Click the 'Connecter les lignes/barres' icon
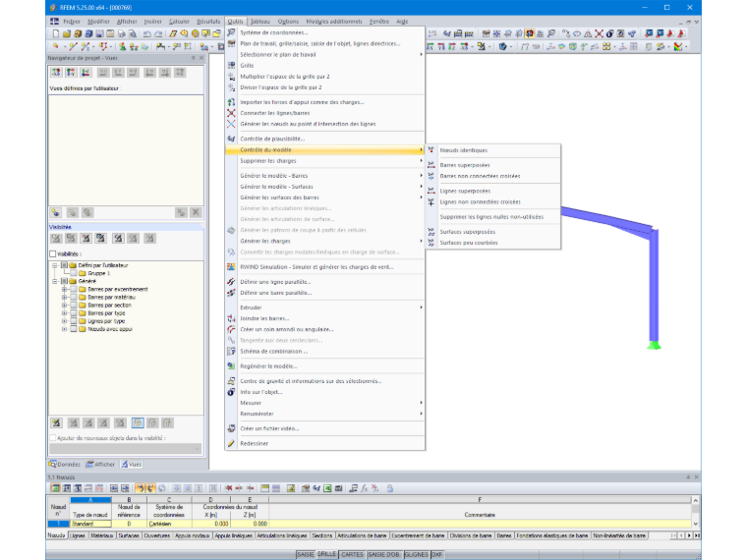The height and width of the screenshot is (560, 747). (x=231, y=113)
